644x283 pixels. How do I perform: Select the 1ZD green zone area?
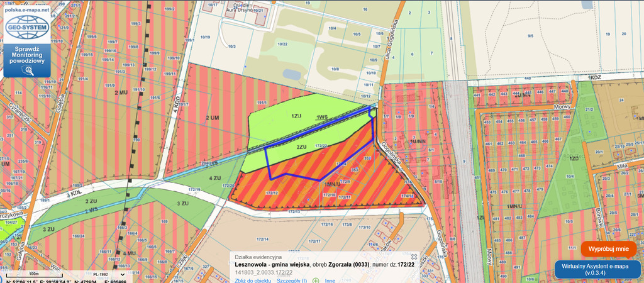(x=573, y=158)
